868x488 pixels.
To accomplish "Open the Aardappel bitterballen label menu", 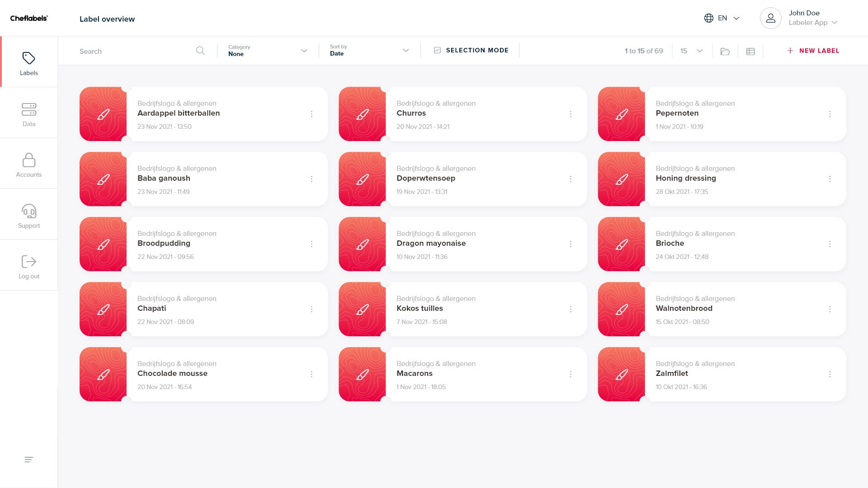I will (x=311, y=114).
